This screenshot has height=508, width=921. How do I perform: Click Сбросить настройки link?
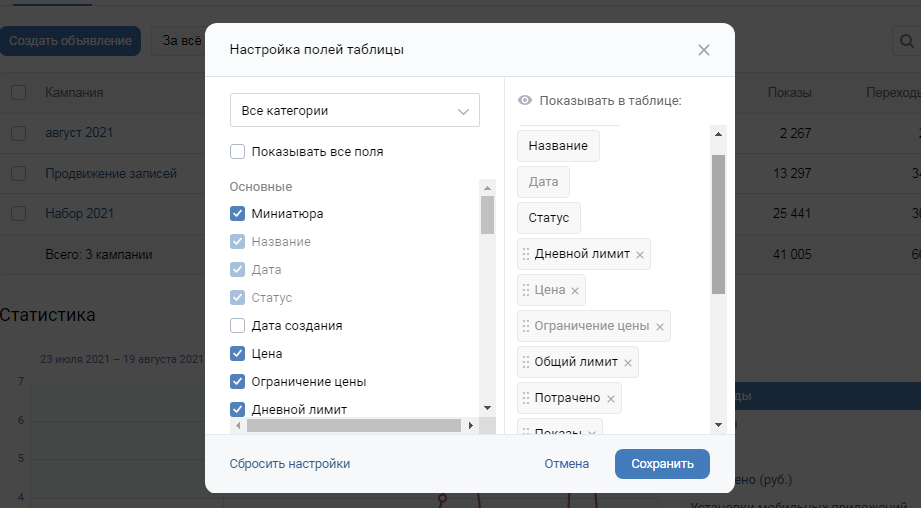coord(290,464)
